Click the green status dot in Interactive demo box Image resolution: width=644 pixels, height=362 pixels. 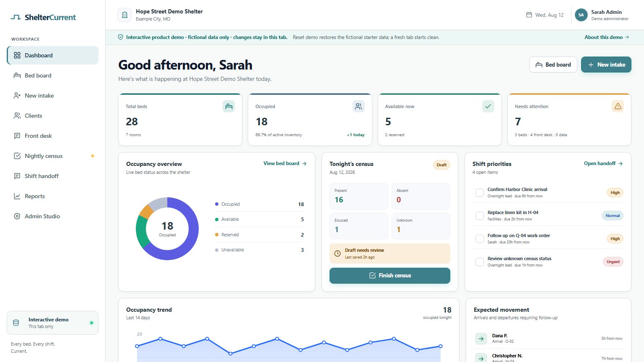(91, 323)
